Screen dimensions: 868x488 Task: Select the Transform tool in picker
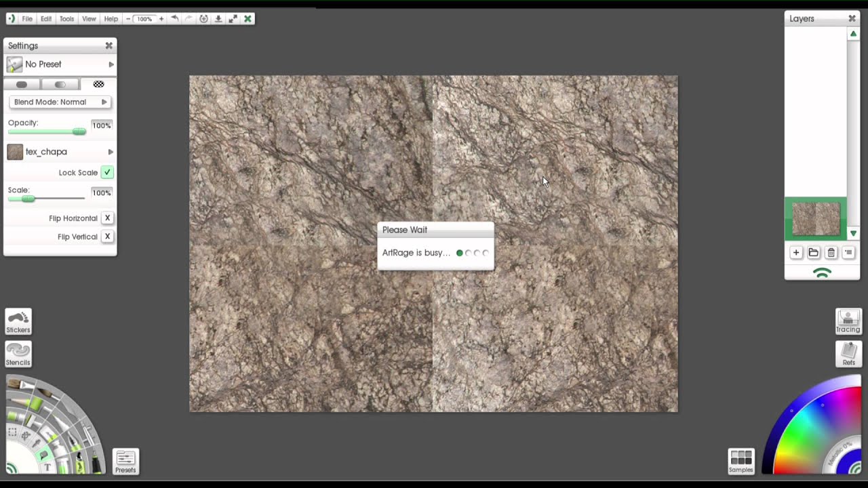coord(26,435)
